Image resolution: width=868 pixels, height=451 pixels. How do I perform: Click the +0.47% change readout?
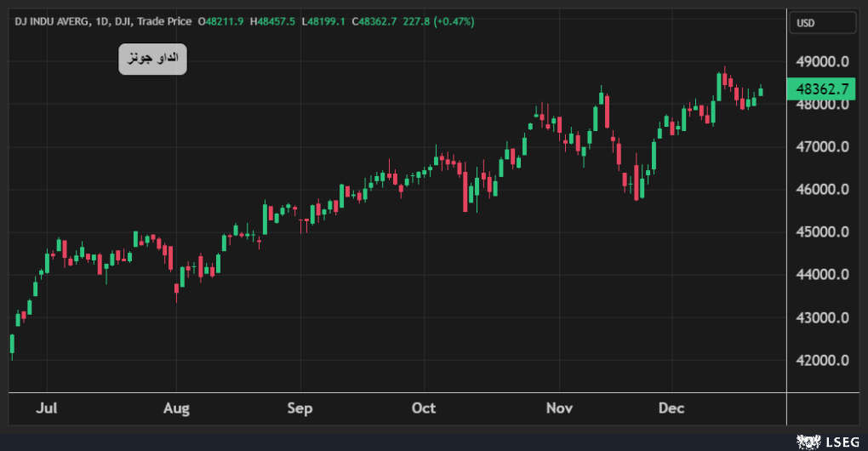pyautogui.click(x=457, y=20)
